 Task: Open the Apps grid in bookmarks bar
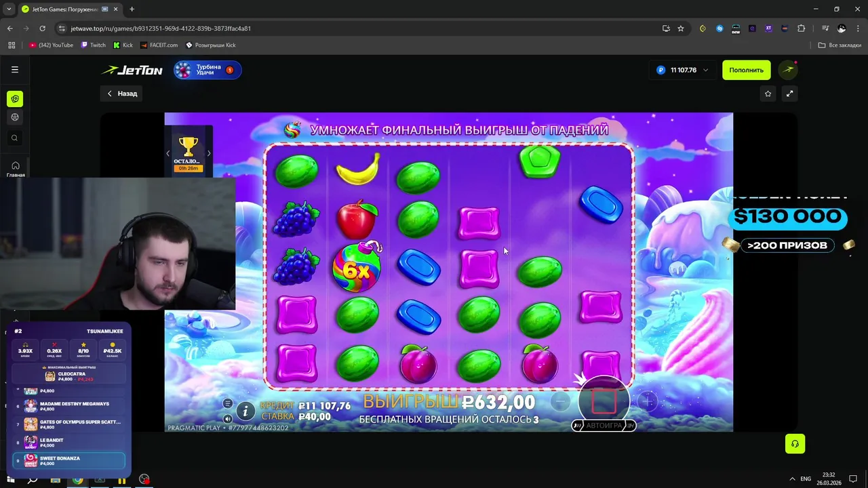(11, 45)
